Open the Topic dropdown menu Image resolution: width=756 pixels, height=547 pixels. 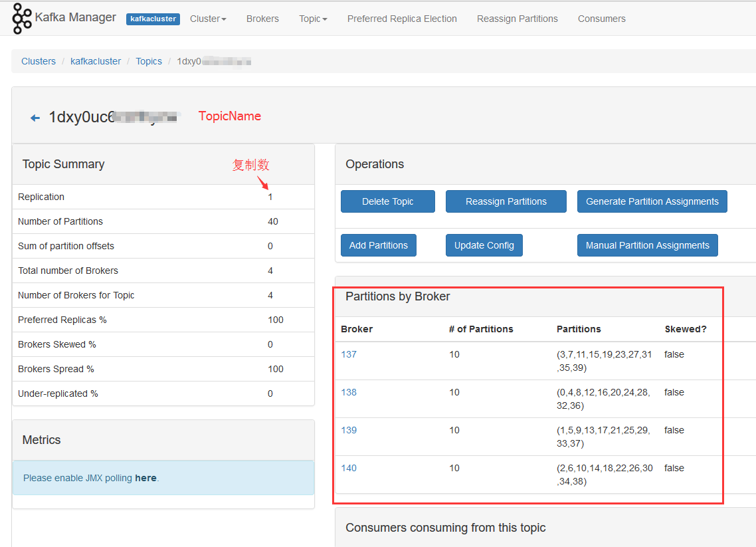click(x=313, y=19)
